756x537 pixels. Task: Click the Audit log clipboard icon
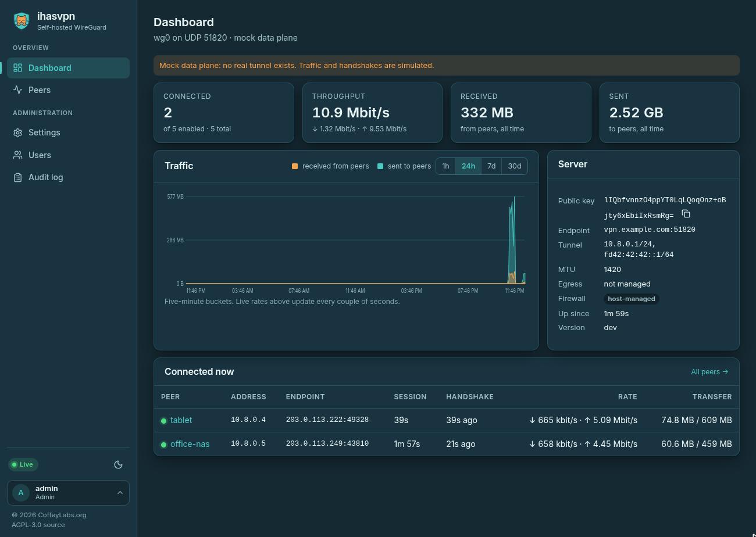click(18, 177)
